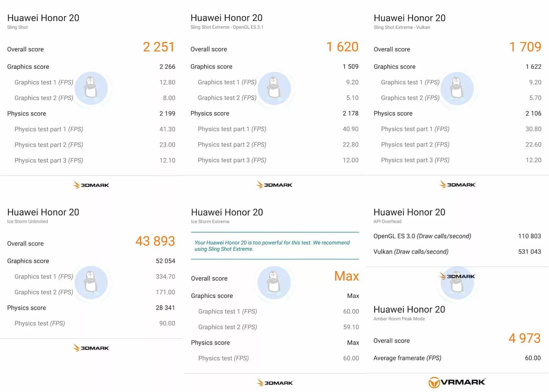Click the physics part 3 value 12.10

(167, 160)
